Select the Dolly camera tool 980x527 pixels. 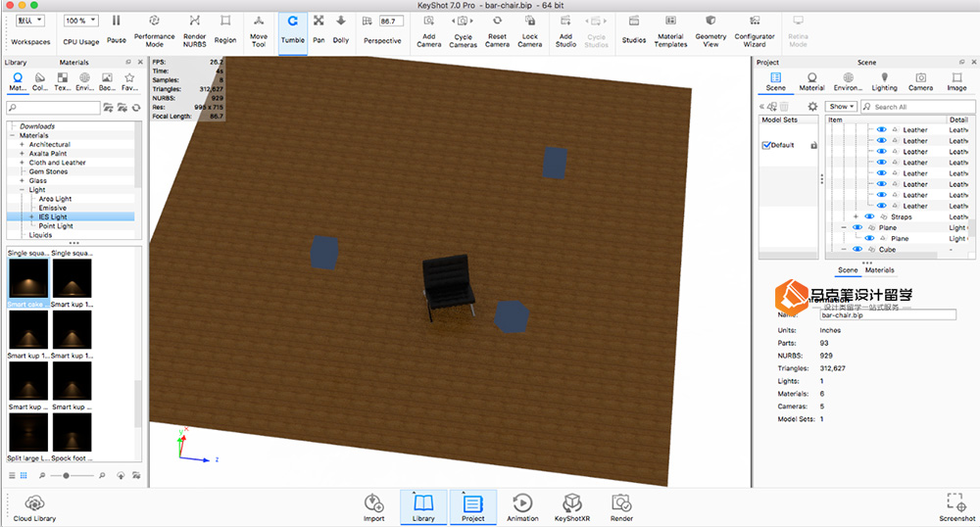[341, 28]
